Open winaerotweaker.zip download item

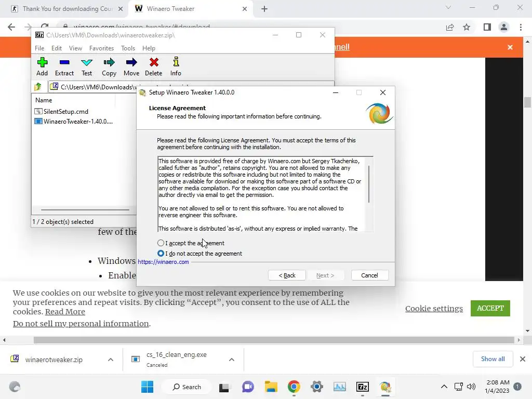click(x=54, y=360)
